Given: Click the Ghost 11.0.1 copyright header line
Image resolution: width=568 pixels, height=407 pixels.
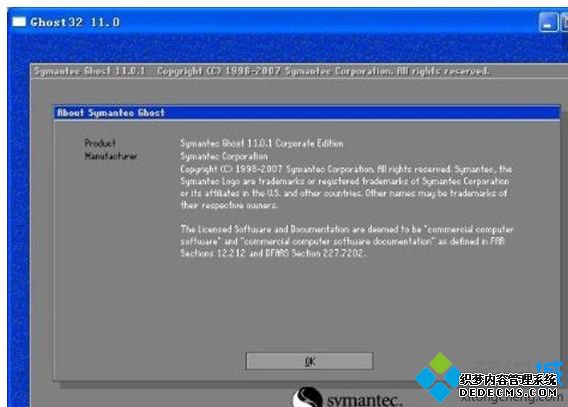Looking at the screenshot, I should coord(262,71).
